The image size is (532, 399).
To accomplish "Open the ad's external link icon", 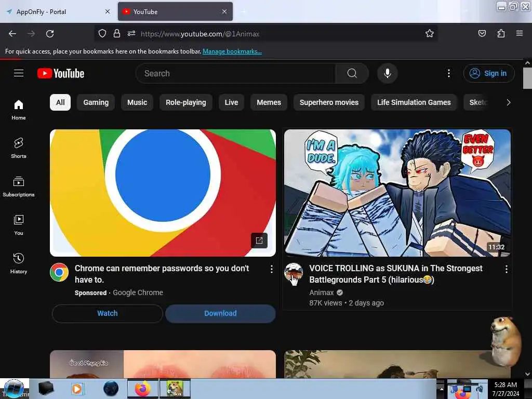I will tap(259, 241).
